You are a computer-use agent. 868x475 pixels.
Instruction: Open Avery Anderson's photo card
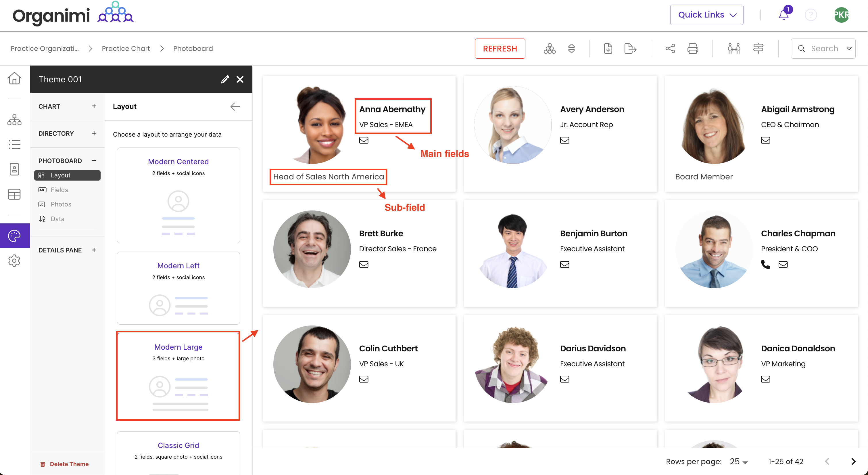click(x=560, y=134)
